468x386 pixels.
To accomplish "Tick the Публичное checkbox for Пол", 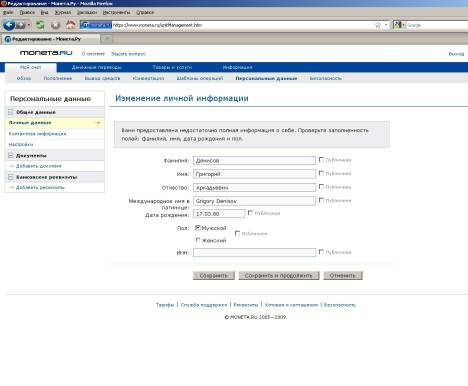I will [x=237, y=233].
